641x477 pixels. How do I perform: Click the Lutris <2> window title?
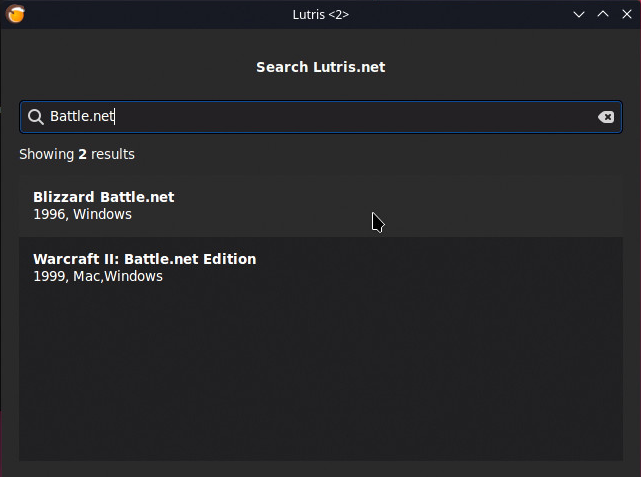320,15
